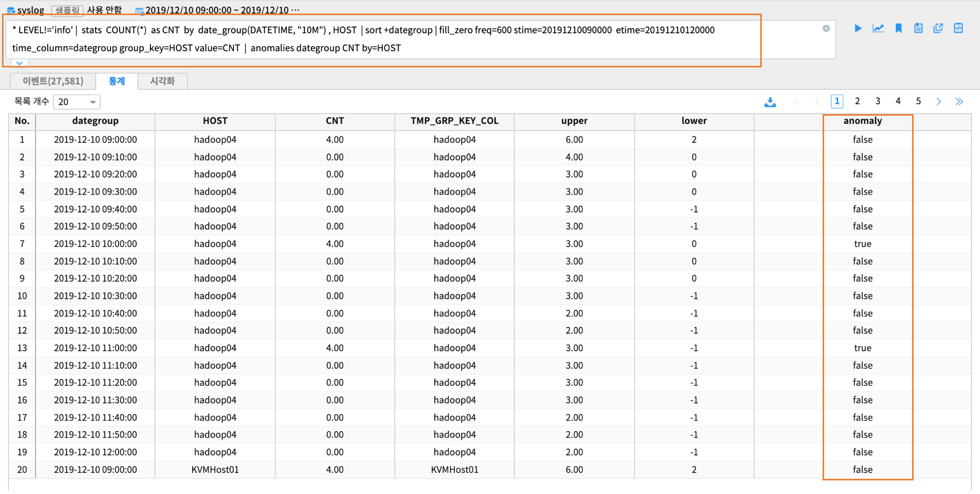Click the upper column header

point(574,121)
